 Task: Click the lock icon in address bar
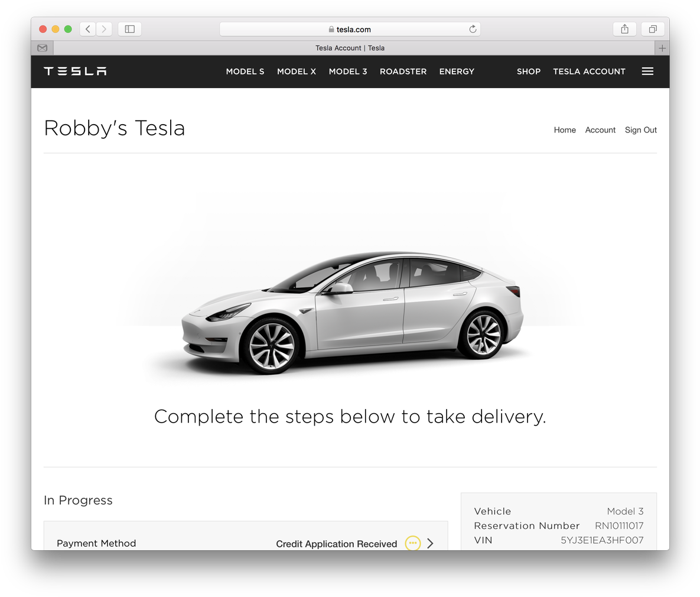click(331, 29)
